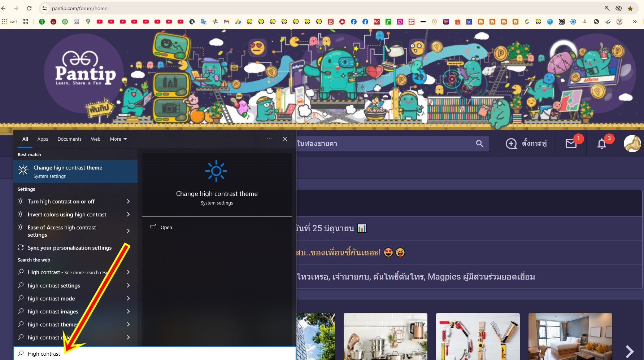Select Change high contrast theme best match
The image size is (644, 360).
[x=75, y=172]
